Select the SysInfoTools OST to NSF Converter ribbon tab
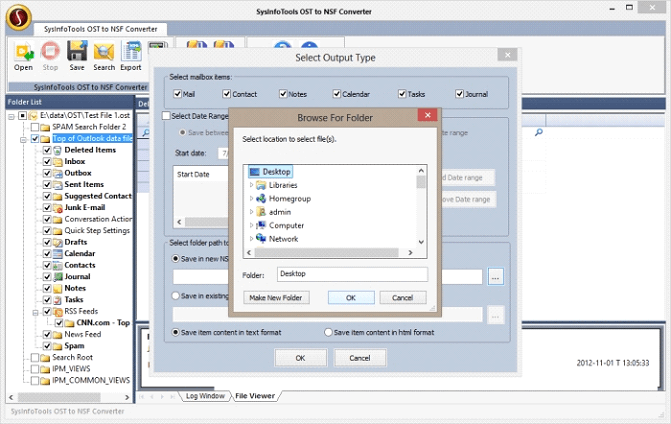Viewport: 671px width, 424px height. pos(101,29)
